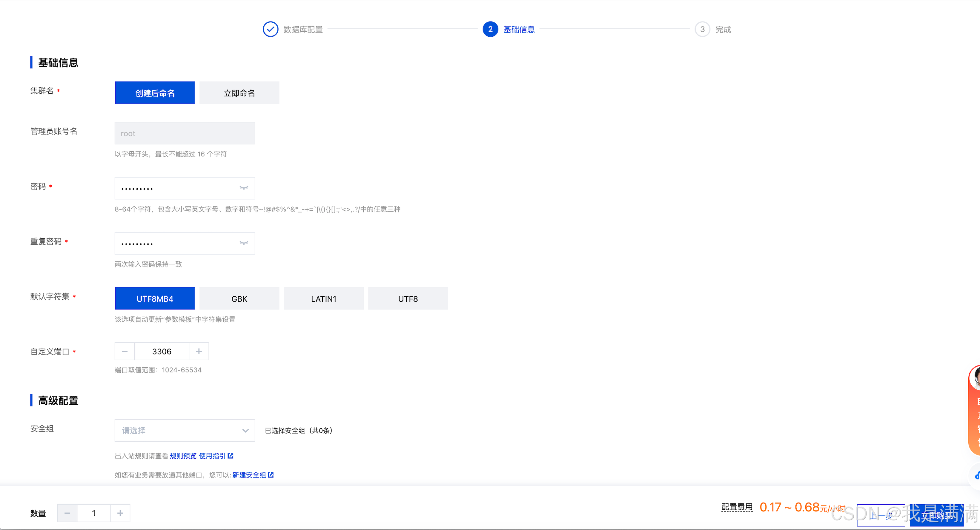Click the 3306 port number field
Screen dimensions: 980x530
(x=162, y=351)
